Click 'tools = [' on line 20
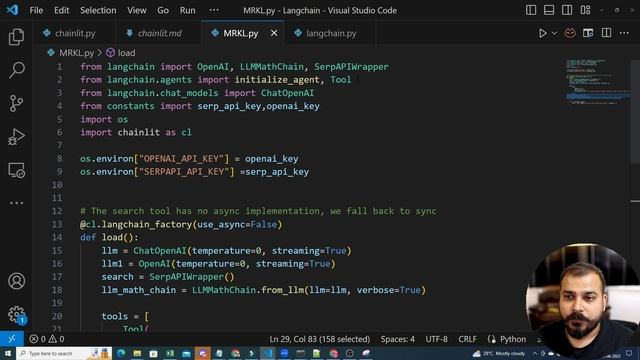640x360 pixels. pyautogui.click(x=125, y=316)
